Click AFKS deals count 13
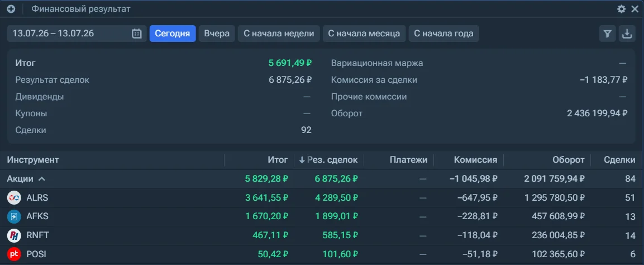 [631, 216]
